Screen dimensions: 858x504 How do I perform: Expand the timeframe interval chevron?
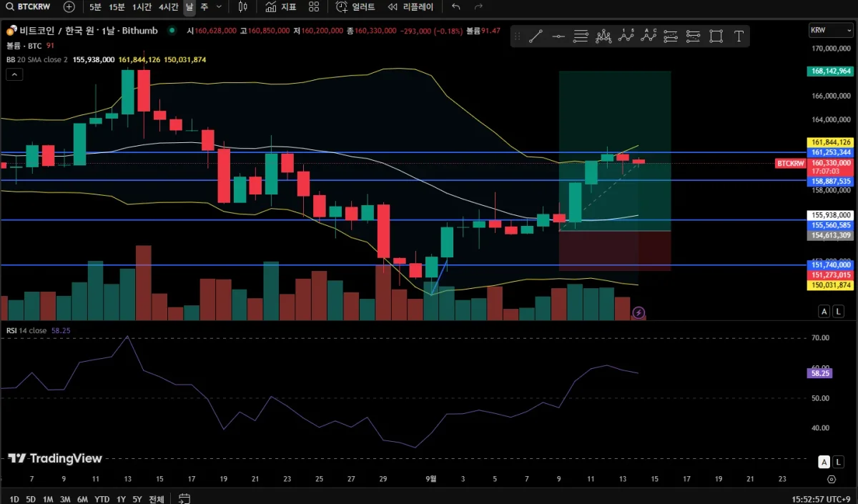(219, 7)
